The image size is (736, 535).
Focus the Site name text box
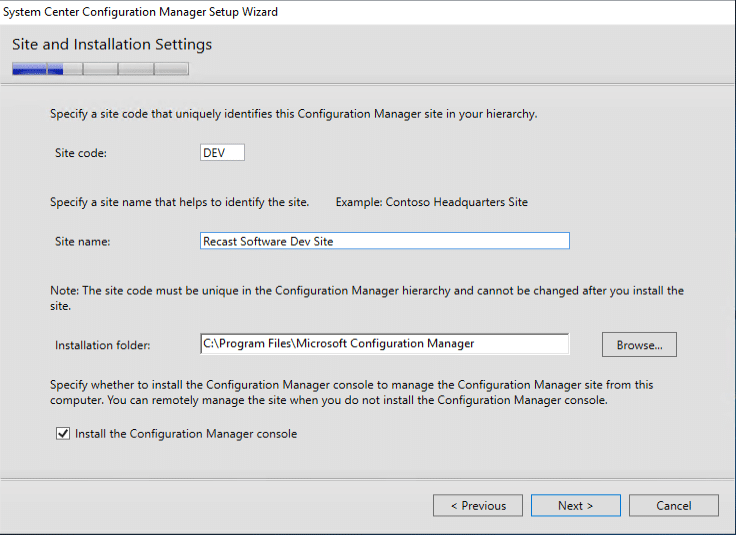[384, 241]
